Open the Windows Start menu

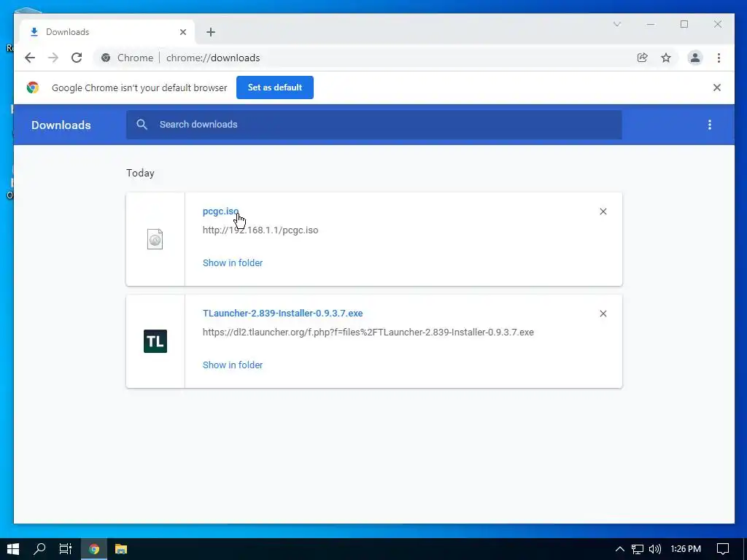(13, 549)
